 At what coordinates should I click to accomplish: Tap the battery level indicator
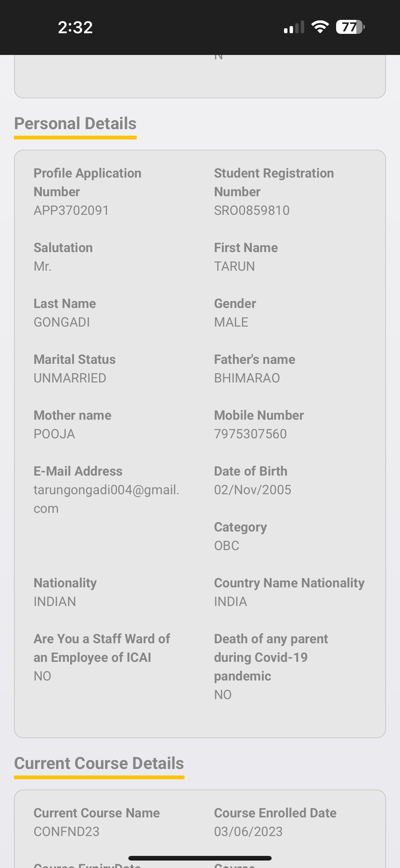350,27
